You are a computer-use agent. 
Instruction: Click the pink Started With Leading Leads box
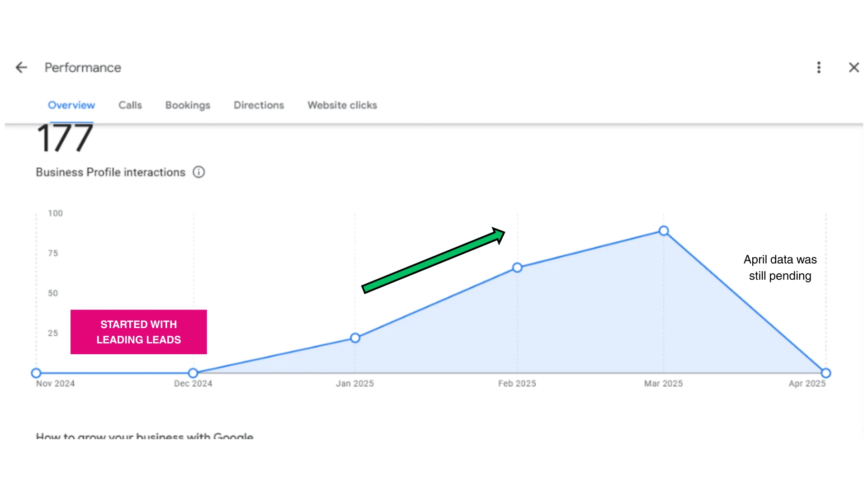138,332
